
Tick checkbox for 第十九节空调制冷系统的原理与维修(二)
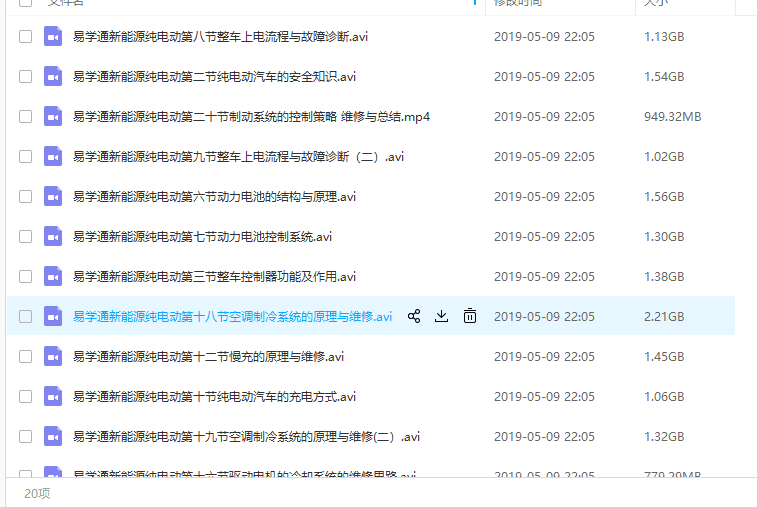(x=26, y=437)
